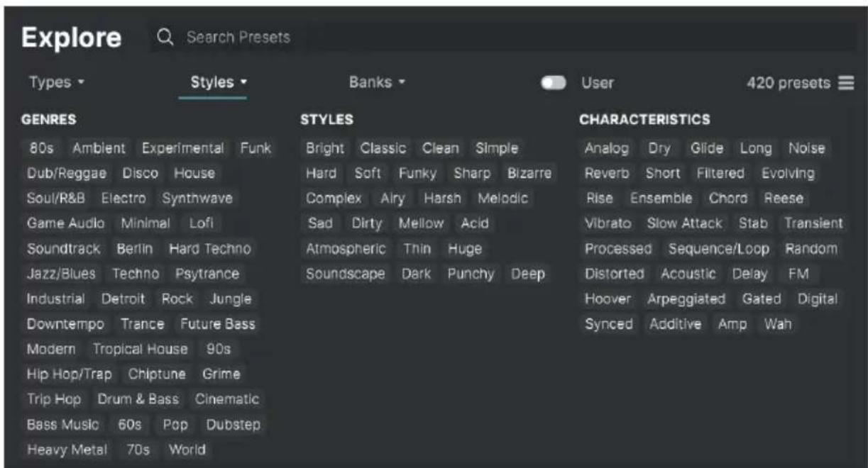The height and width of the screenshot is (468, 868).
Task: Select the Sequence/Loop characteristic tag
Action: (x=719, y=249)
